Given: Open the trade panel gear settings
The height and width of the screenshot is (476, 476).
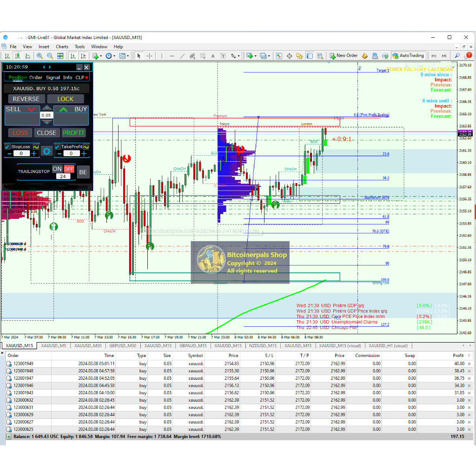Looking at the screenshot, I should pyautogui.click(x=46, y=151).
